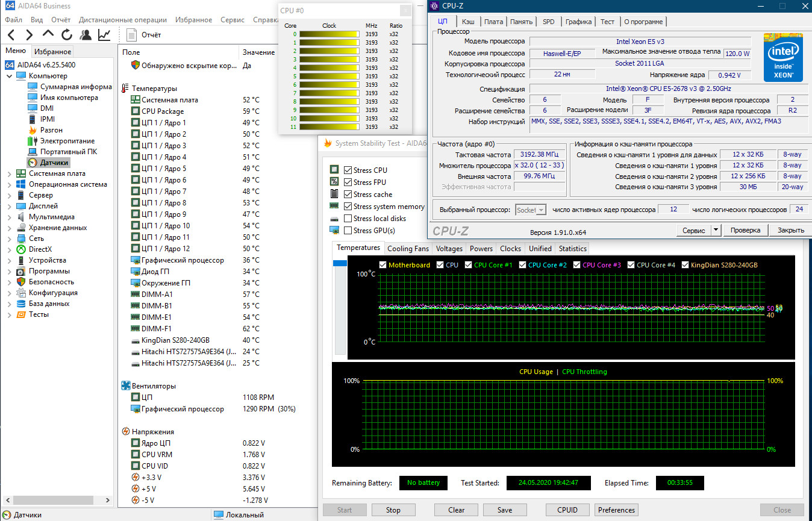Open AIDA64 Дистанционные операции menu
This screenshot has width=812, height=521.
pos(123,20)
